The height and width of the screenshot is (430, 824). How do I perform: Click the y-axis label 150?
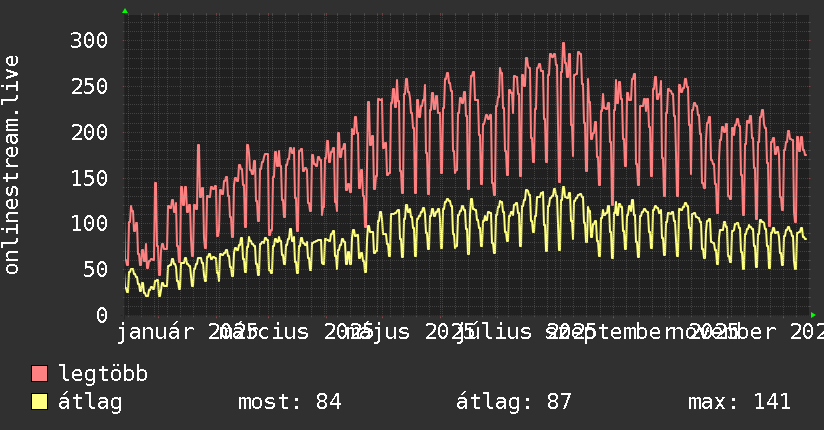(89, 178)
